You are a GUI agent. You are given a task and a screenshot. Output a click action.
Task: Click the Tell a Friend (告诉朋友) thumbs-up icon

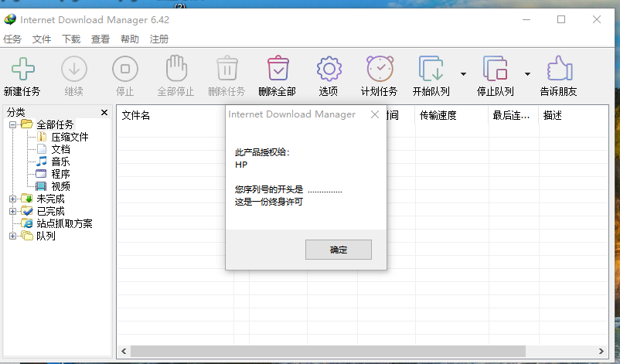[559, 68]
